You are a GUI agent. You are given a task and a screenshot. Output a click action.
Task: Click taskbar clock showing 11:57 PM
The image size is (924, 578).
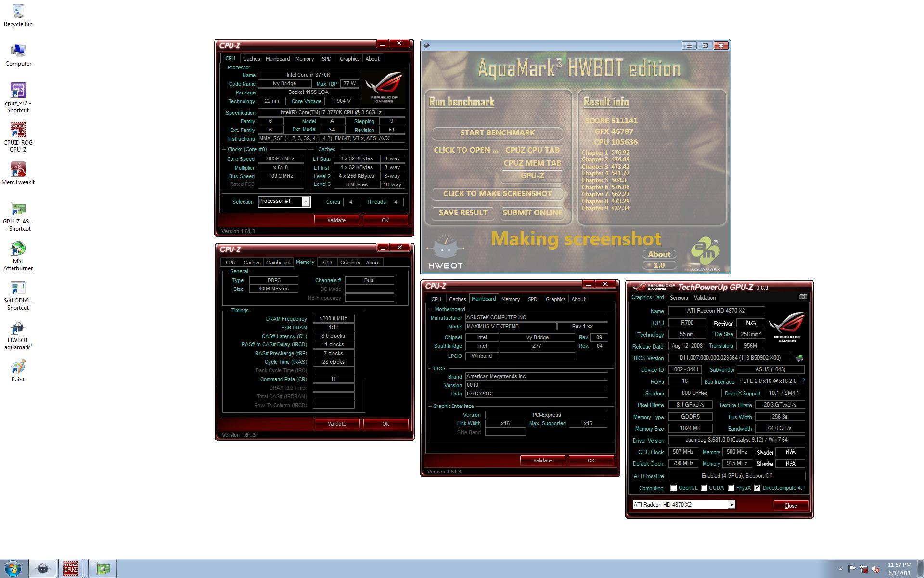coord(899,569)
